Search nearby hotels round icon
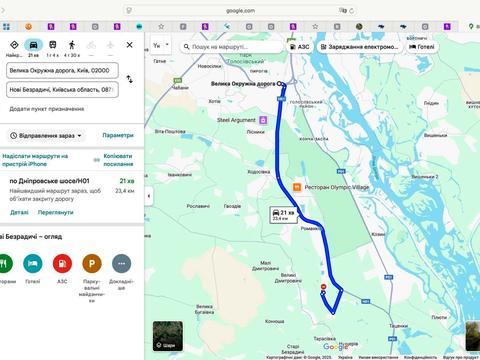 pos(33,263)
